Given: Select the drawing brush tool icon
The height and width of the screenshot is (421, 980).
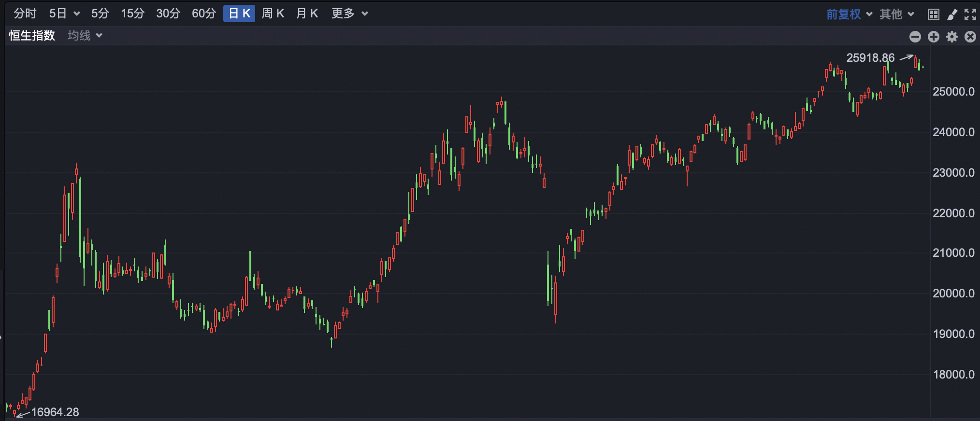Looking at the screenshot, I should [x=951, y=14].
